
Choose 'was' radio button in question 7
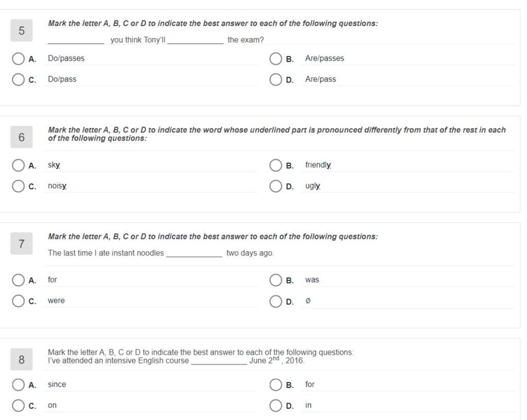(x=276, y=280)
